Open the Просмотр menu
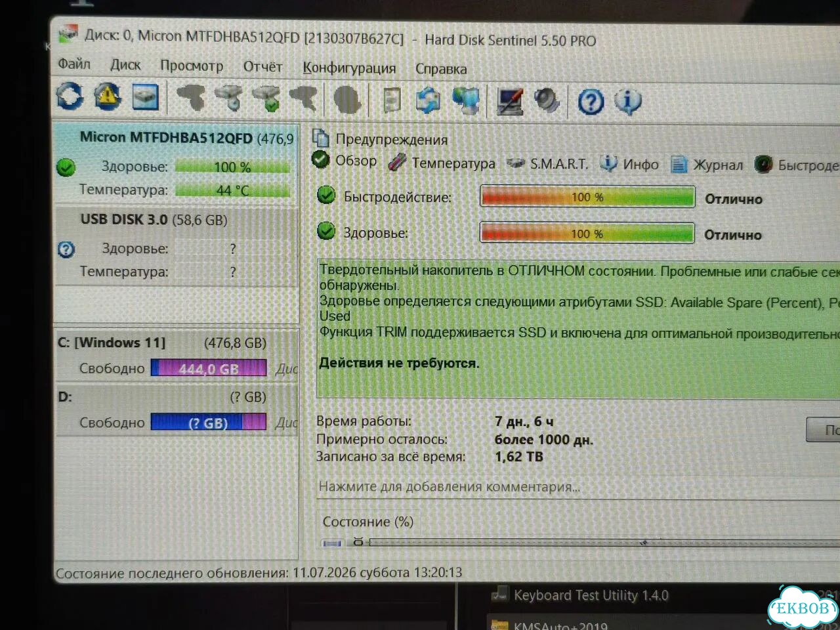The width and height of the screenshot is (840, 630). [192, 66]
